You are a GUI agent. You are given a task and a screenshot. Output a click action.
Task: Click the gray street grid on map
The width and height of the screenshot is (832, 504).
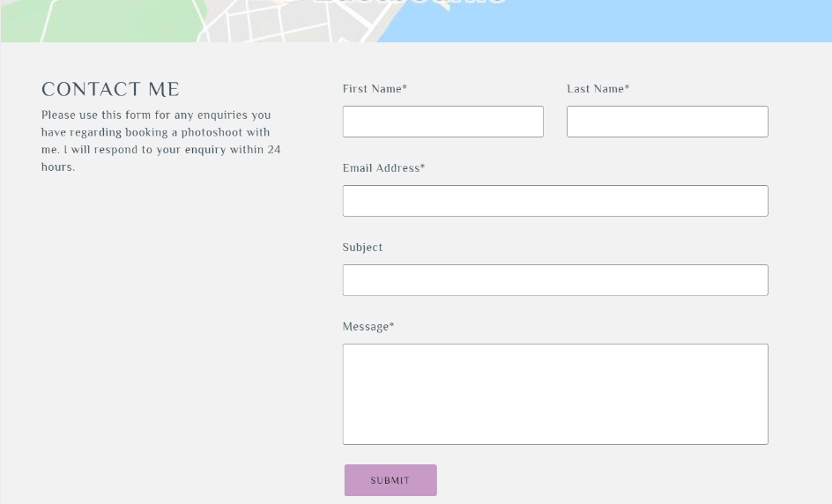(x=264, y=26)
